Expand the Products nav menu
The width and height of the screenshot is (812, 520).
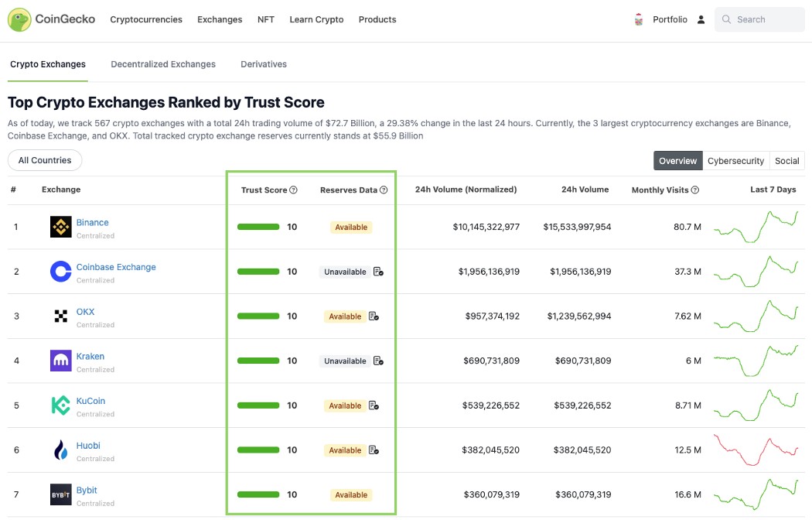click(377, 19)
